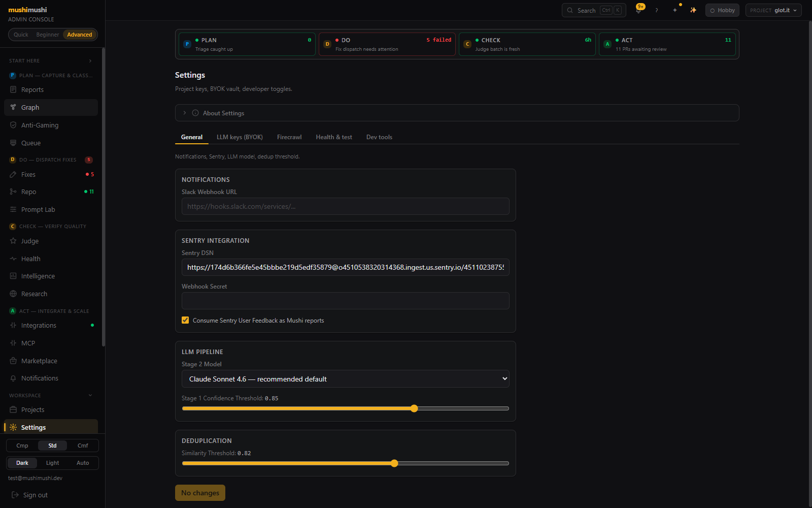Collapse the CHECK — VERIFY QUALITY section header
The width and height of the screenshot is (812, 508).
[x=51, y=226]
